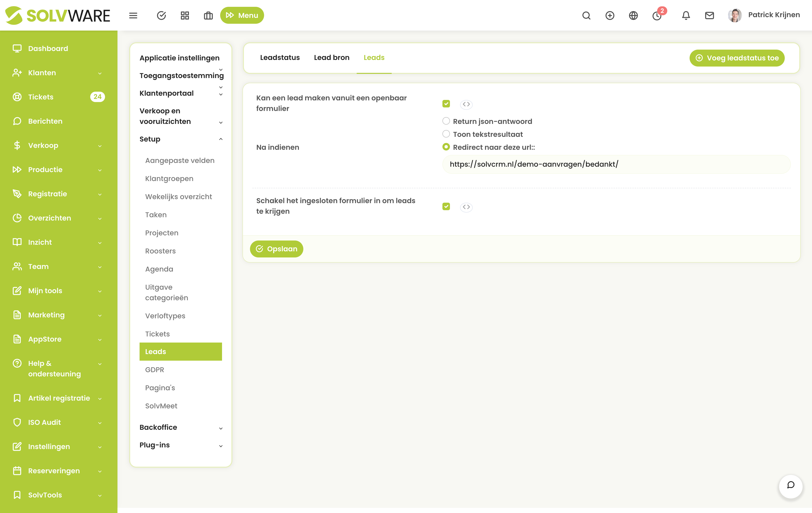Open the search magnifier icon
Screen dimensions: 812x513
pos(586,16)
